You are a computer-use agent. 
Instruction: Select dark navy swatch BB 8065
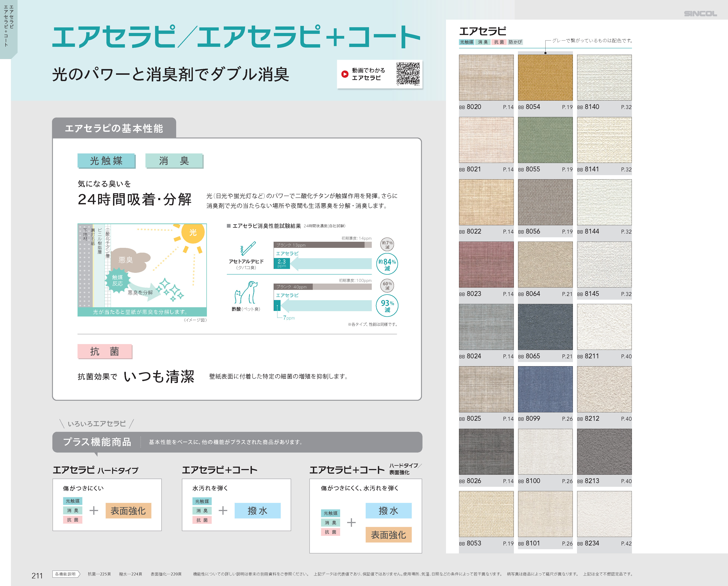click(x=545, y=327)
